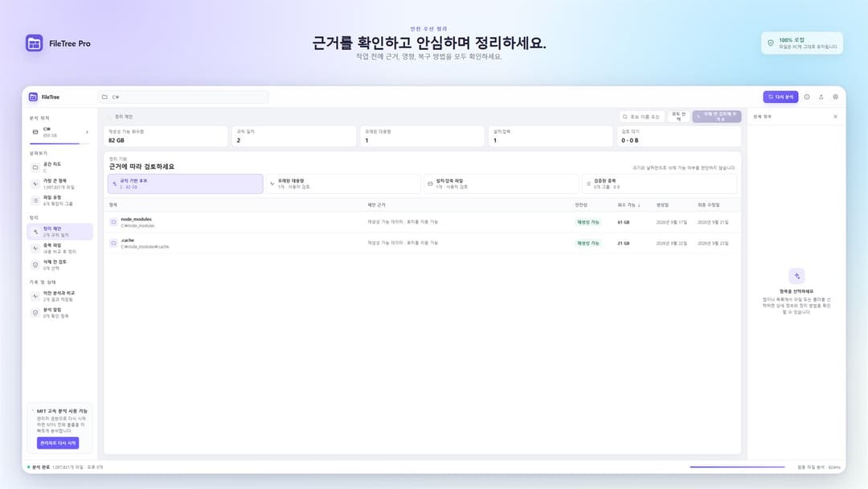Click the 최종 수정일 column header
Screen dimensions: 868x489
pyautogui.click(x=709, y=205)
